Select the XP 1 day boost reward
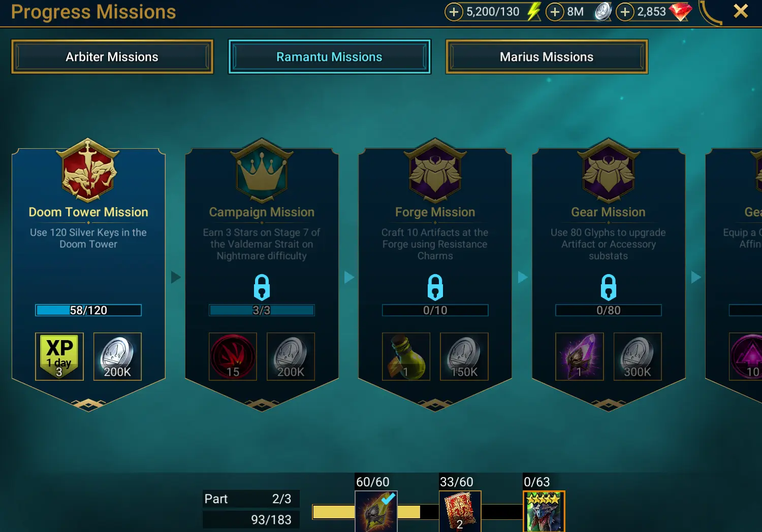The width and height of the screenshot is (762, 532). pos(59,356)
